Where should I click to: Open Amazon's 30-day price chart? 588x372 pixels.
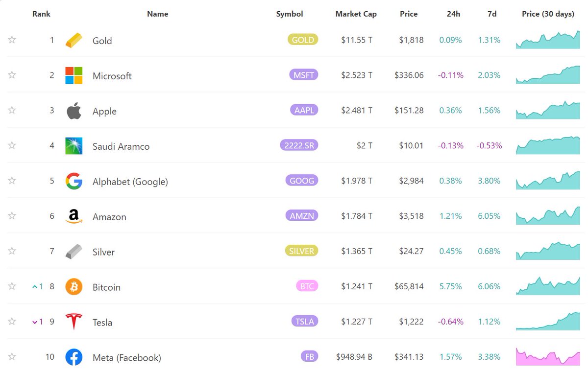(548, 216)
